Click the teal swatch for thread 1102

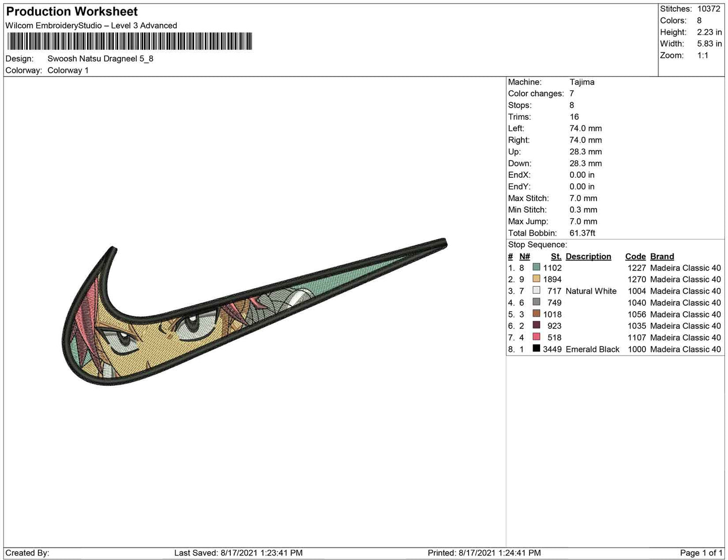537,268
